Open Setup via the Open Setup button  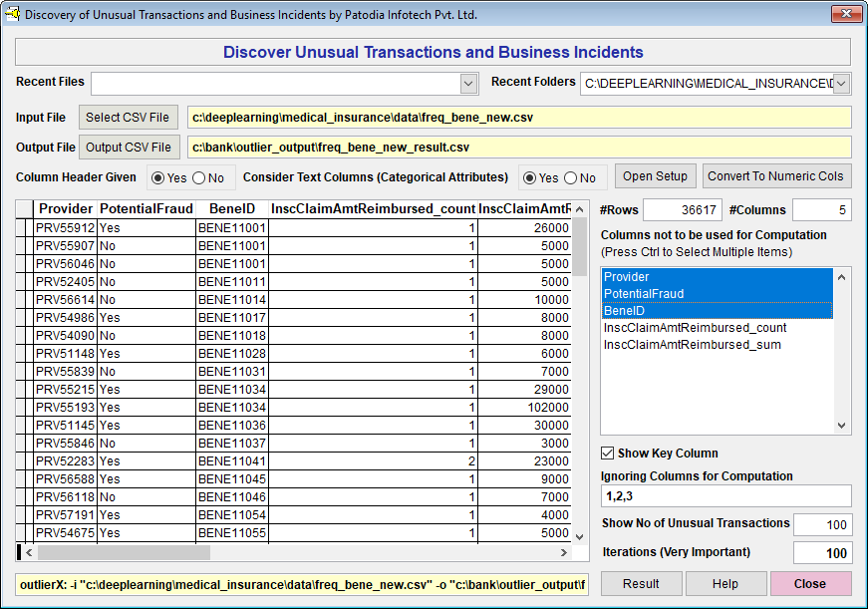tap(655, 176)
